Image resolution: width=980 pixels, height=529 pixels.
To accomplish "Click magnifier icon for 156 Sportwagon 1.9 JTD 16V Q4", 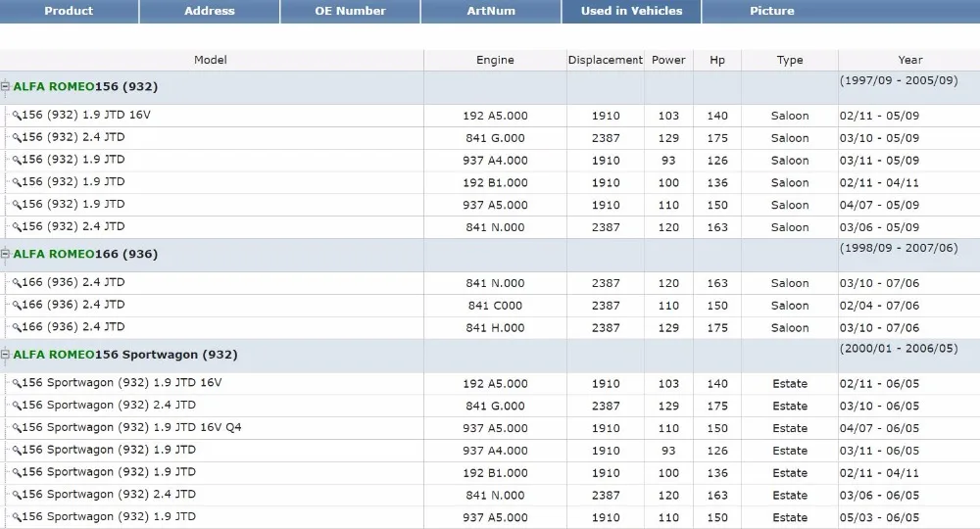I will [x=17, y=428].
